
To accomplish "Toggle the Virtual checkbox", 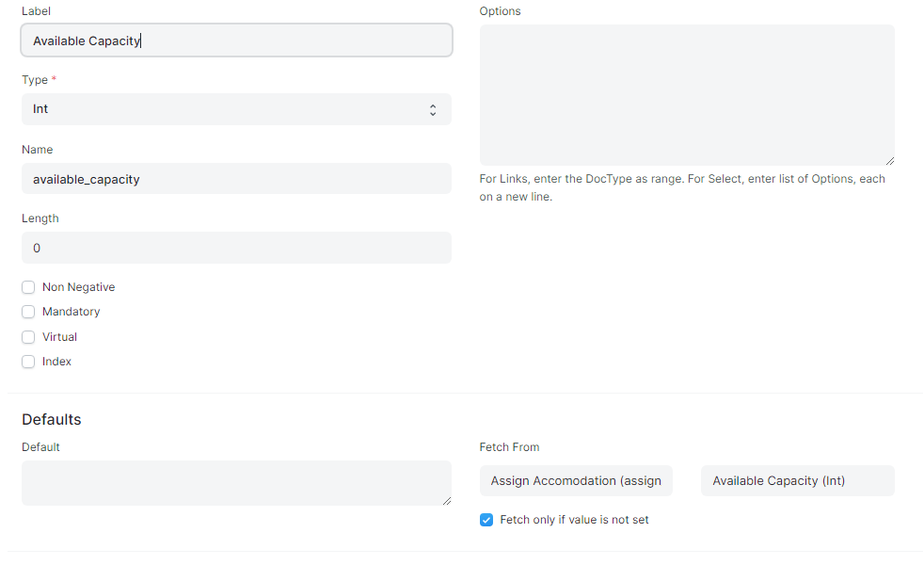I will click(28, 337).
